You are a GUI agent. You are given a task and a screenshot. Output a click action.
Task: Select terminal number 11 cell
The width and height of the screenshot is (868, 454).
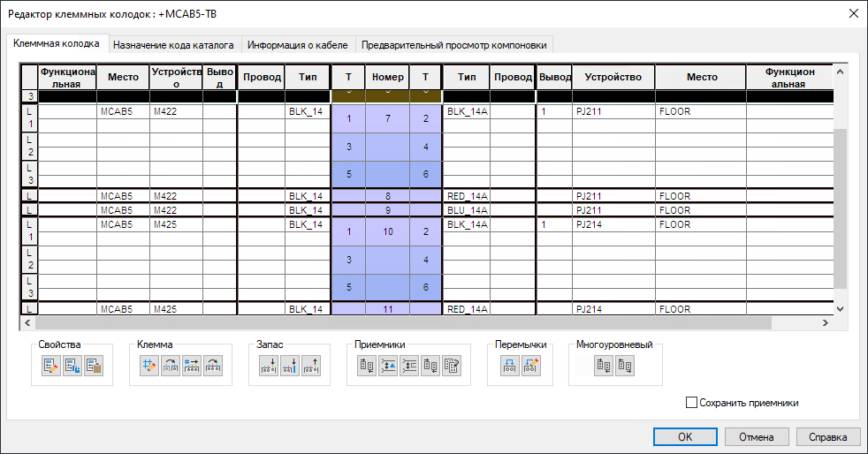[x=387, y=309]
